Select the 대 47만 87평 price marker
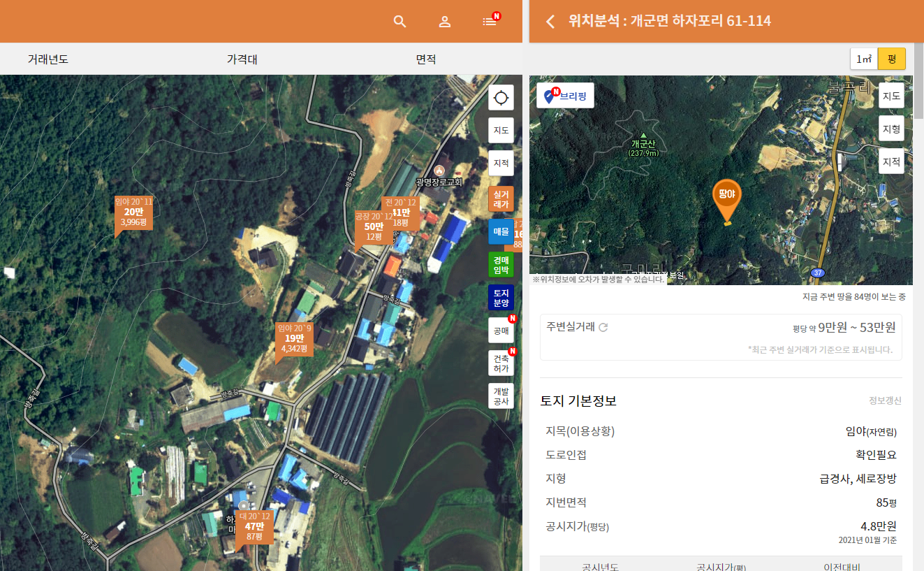The image size is (924, 571). tap(254, 526)
